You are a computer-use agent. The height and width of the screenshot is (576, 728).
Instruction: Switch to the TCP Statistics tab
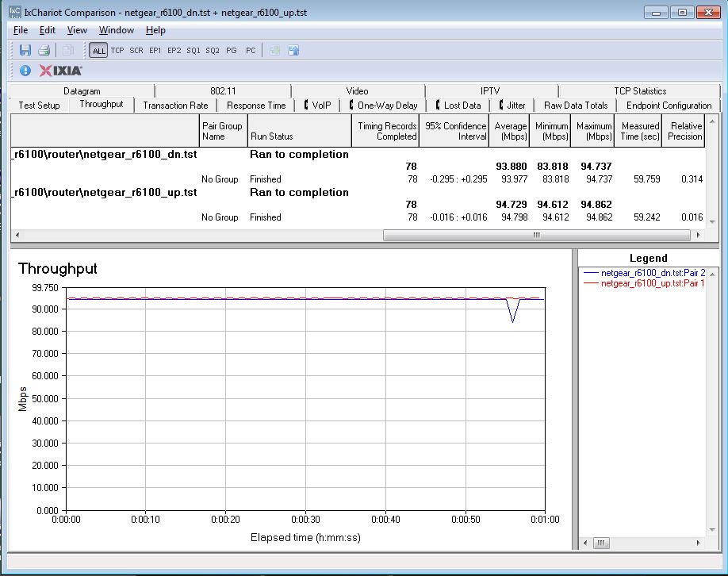tap(640, 91)
